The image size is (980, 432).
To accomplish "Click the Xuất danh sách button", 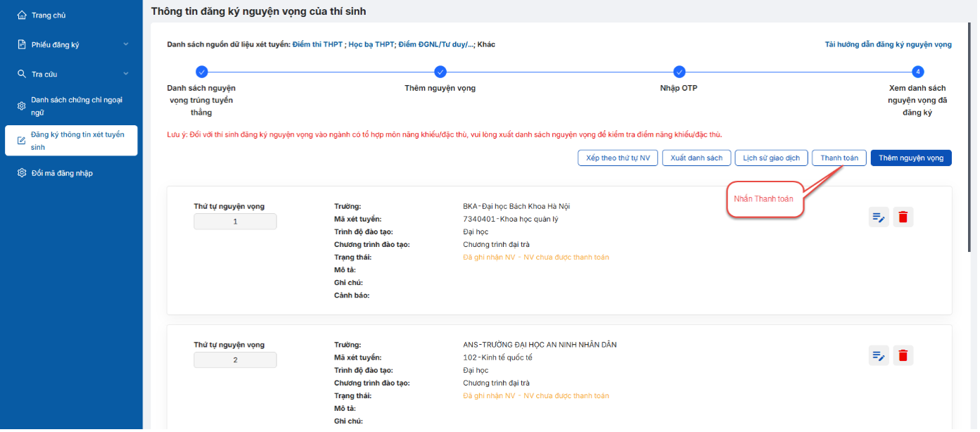I will tap(696, 158).
